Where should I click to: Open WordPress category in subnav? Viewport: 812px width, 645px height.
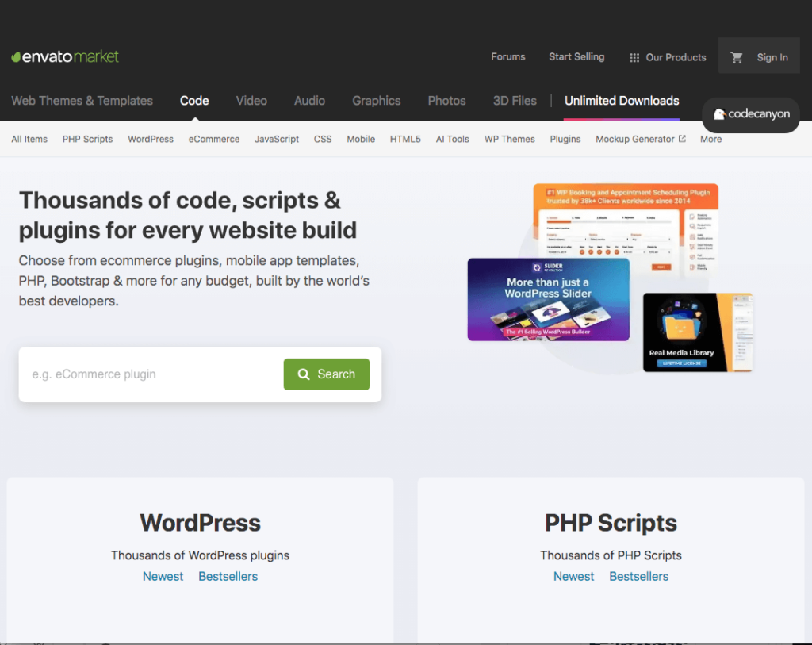[151, 139]
